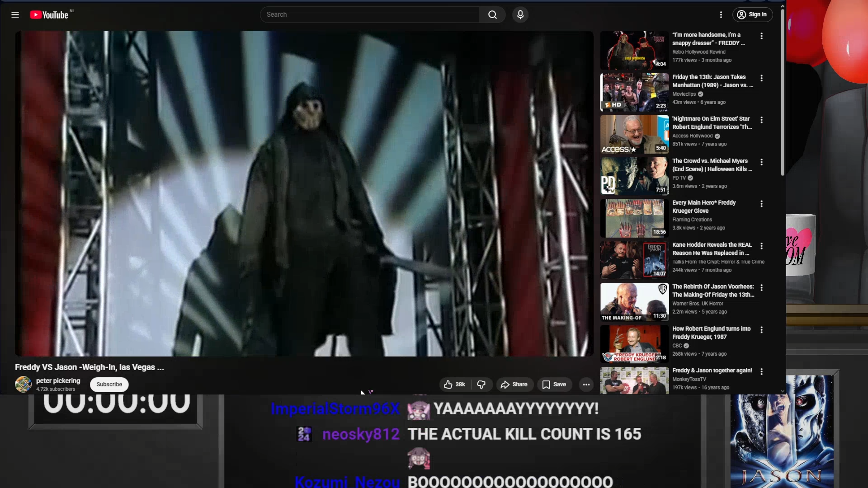Open the top bar settings kebab menu
The width and height of the screenshot is (868, 488).
click(721, 14)
